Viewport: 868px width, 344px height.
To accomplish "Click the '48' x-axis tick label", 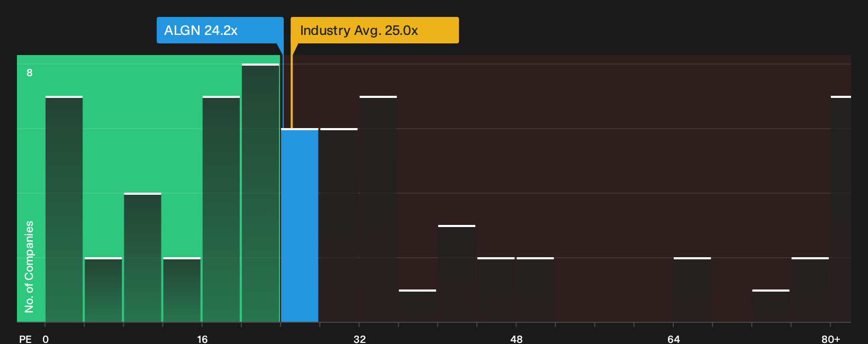I will 517,339.
